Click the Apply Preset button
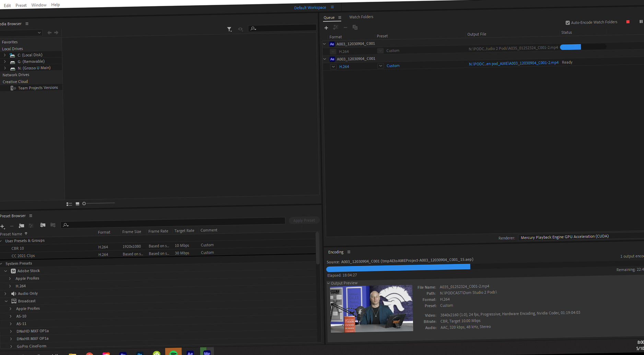644x355 pixels. pyautogui.click(x=304, y=220)
